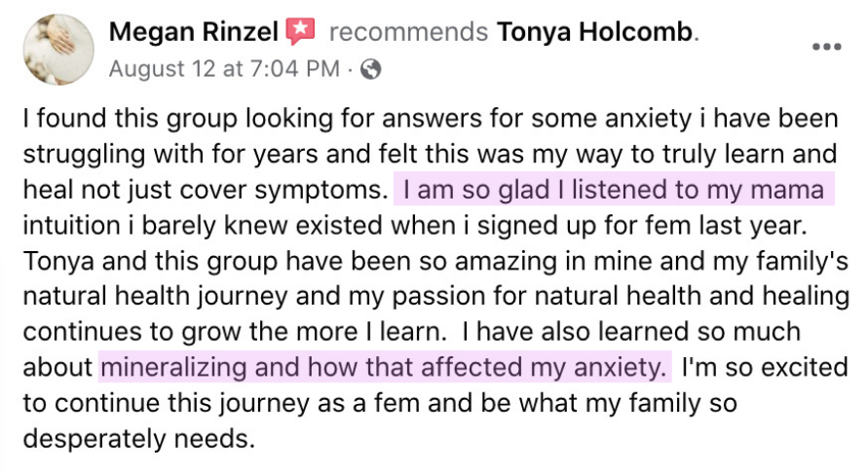
Task: Click the final line "desperately needs."
Action: (x=138, y=439)
